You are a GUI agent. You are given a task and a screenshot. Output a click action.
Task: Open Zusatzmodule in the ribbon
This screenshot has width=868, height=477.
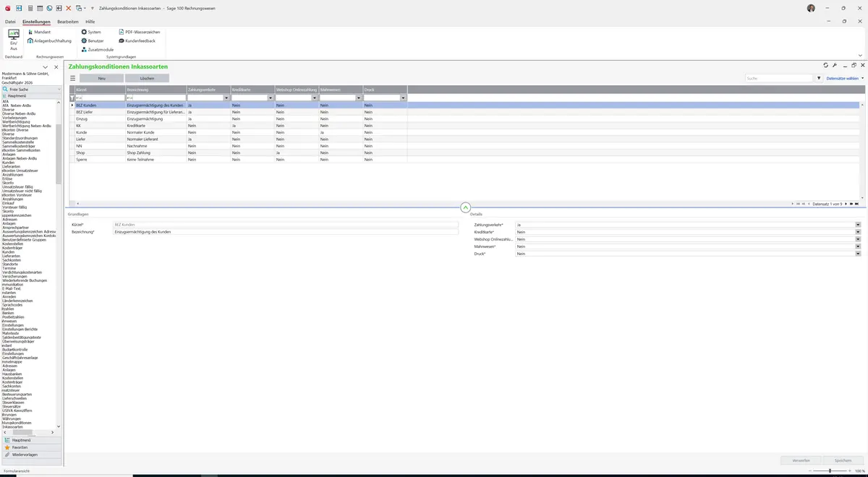98,50
